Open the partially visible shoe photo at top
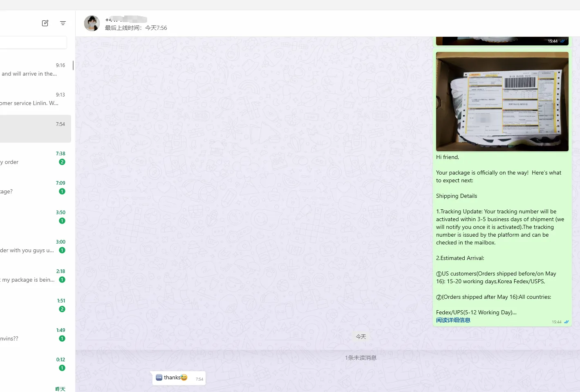The image size is (580, 392). (x=502, y=41)
